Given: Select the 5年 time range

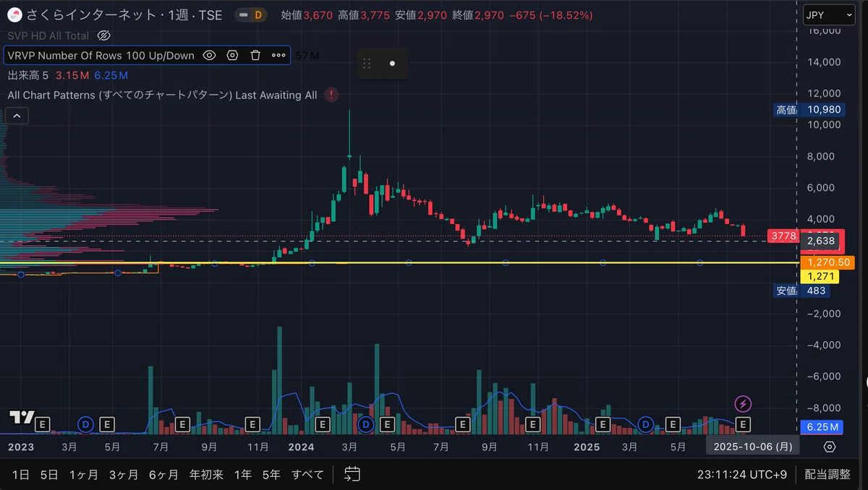Looking at the screenshot, I should 271,475.
